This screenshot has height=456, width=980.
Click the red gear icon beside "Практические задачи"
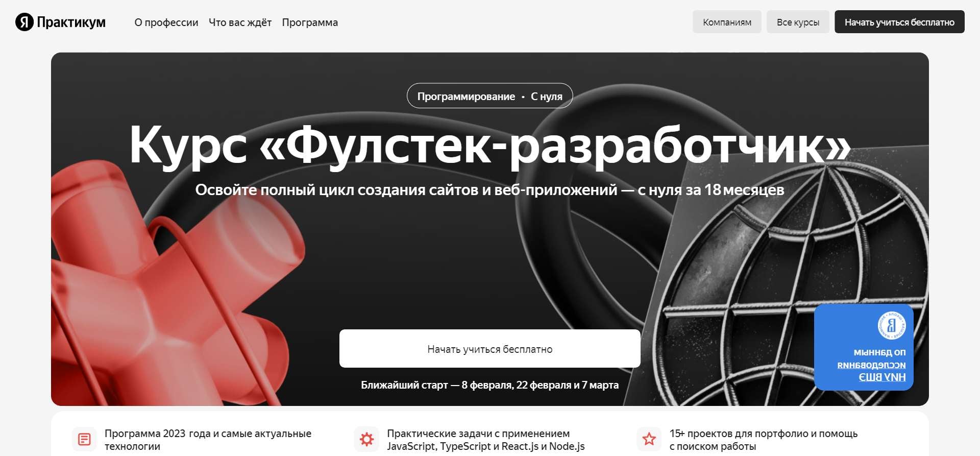click(366, 439)
